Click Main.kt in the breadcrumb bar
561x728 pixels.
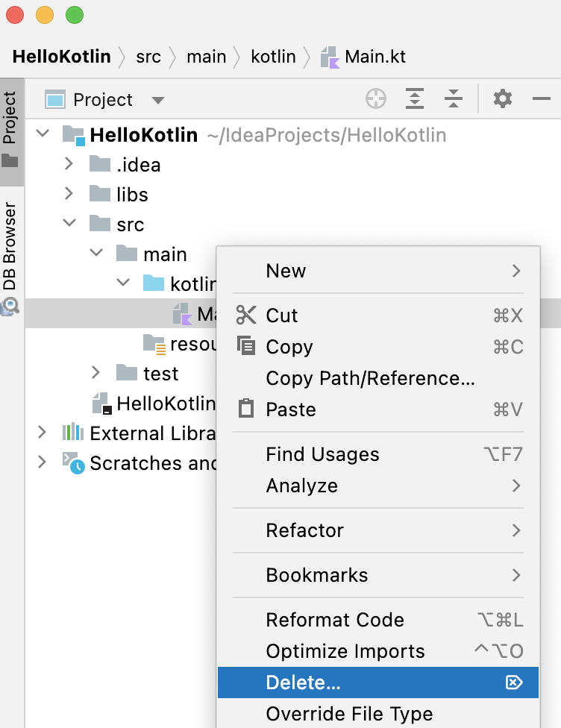pos(374,57)
